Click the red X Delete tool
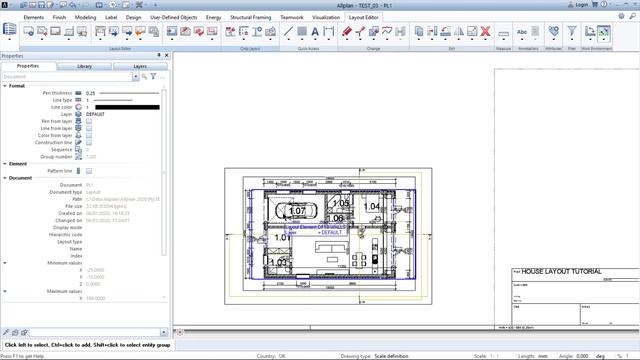This screenshot has height=360, width=640. tap(485, 31)
